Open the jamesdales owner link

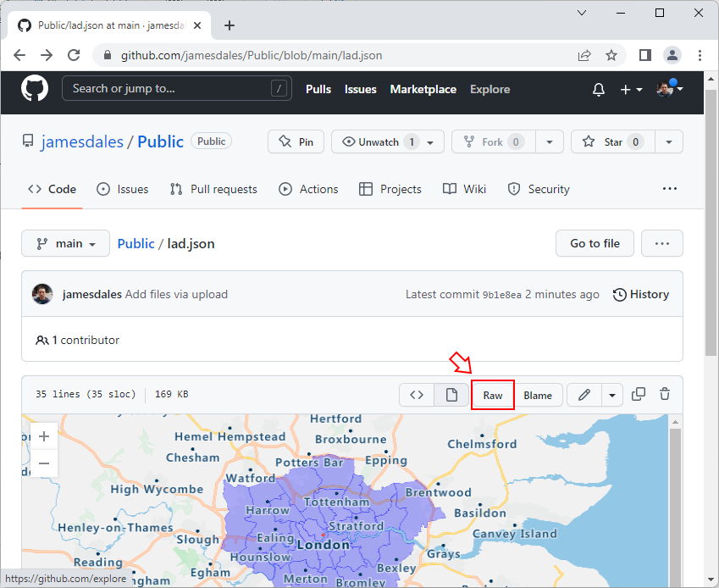coord(82,141)
